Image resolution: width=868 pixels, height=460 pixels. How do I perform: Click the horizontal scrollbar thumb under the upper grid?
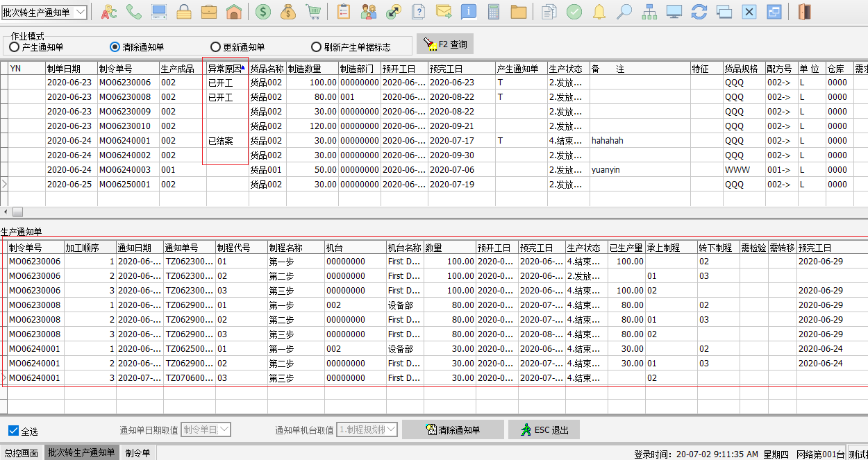[17, 212]
